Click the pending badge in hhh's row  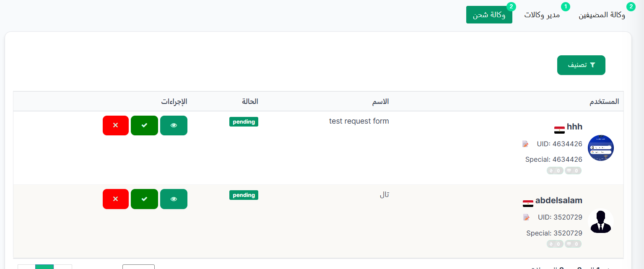244,122
